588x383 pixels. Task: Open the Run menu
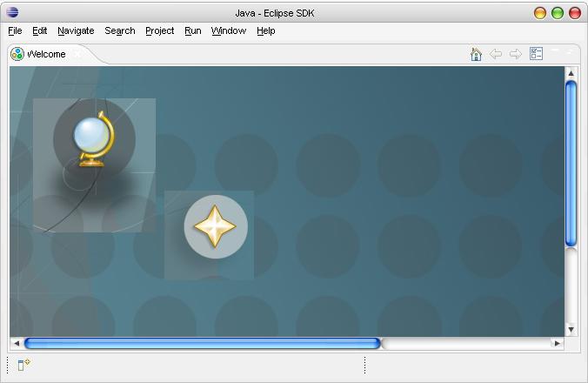coord(193,30)
